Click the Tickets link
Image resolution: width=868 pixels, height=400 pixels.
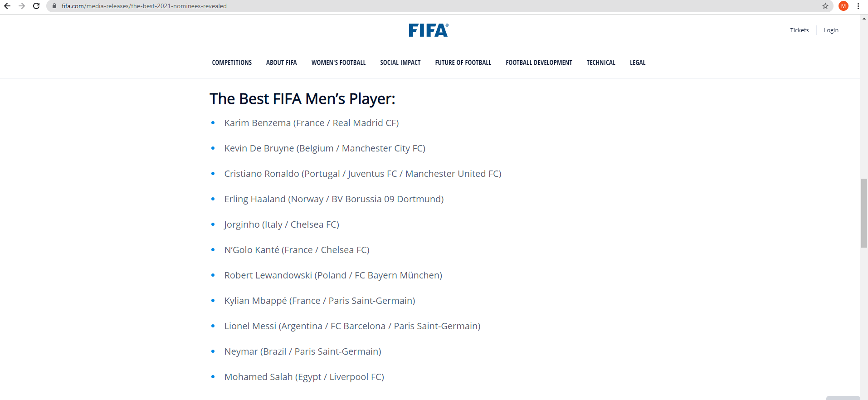point(799,30)
